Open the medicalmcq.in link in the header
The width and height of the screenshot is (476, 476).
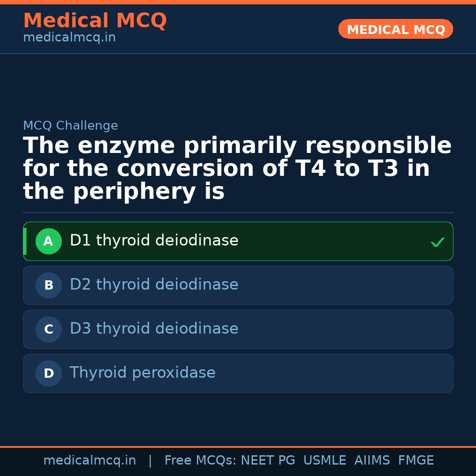pos(69,38)
